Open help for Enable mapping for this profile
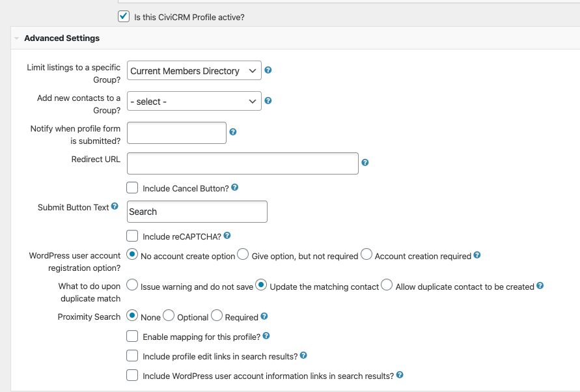Viewport: 580px width, 392px height. click(266, 336)
